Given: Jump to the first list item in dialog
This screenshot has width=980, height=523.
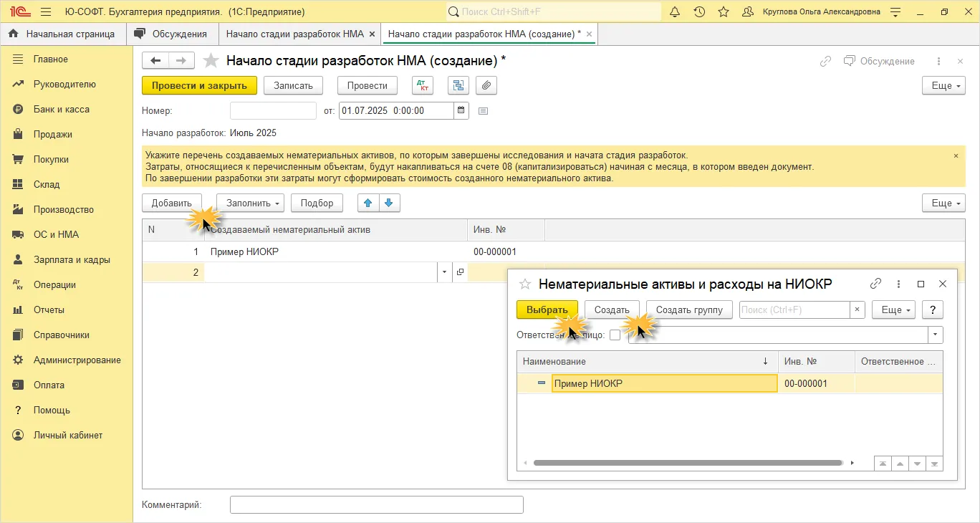Looking at the screenshot, I should pos(883,464).
